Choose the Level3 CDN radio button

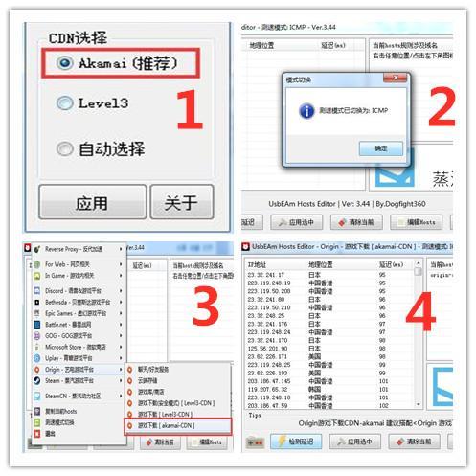(x=65, y=102)
